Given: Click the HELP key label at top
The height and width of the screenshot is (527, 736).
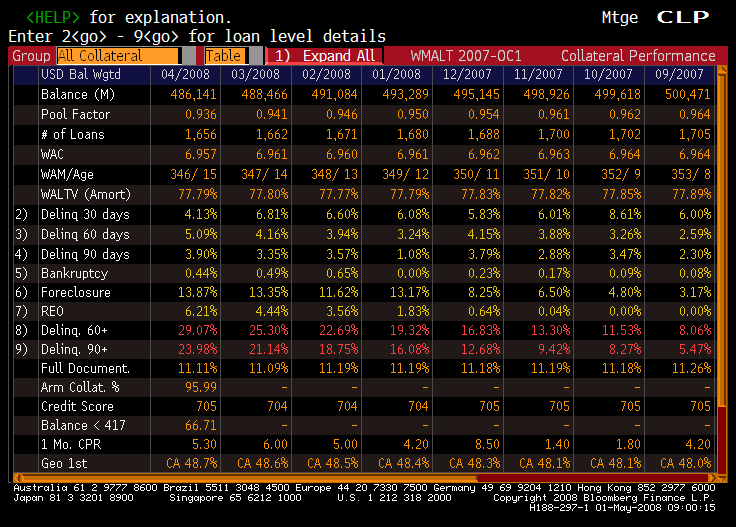Looking at the screenshot, I should [54, 17].
